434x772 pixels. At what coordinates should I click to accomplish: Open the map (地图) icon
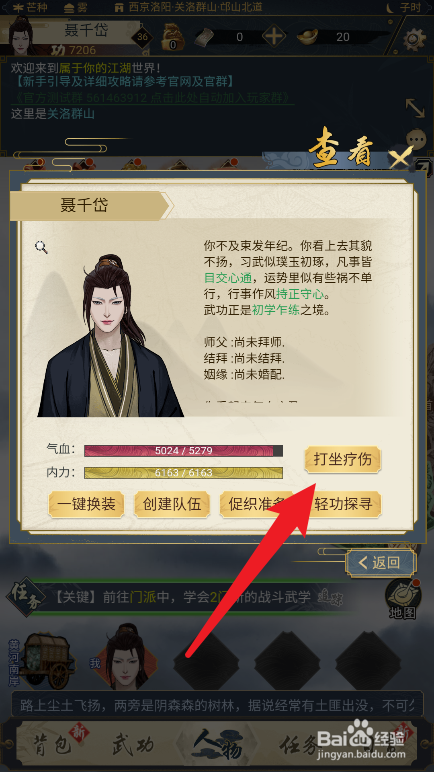tap(402, 599)
